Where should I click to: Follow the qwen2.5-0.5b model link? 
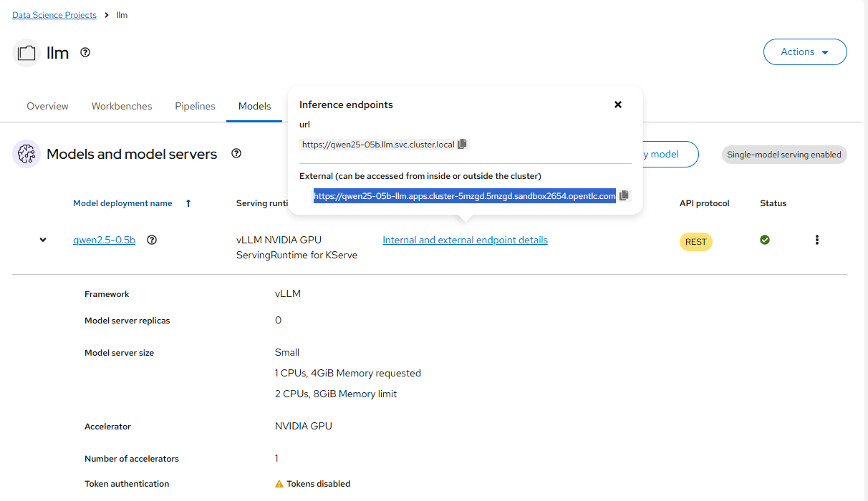click(x=104, y=240)
